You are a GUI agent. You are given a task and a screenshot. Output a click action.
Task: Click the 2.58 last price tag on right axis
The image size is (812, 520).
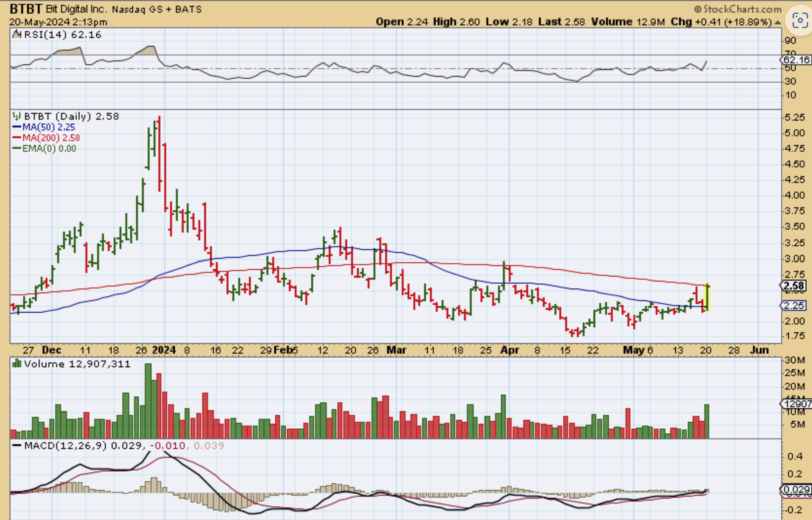pos(793,286)
